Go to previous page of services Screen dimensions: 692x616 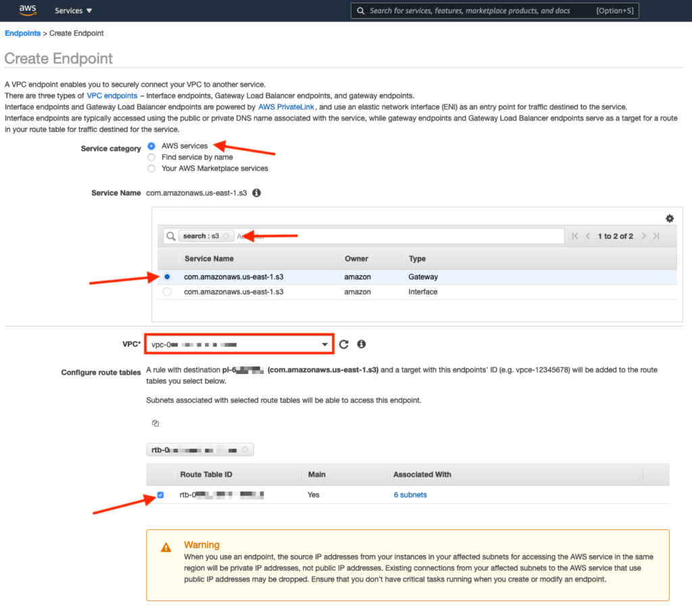click(x=588, y=236)
